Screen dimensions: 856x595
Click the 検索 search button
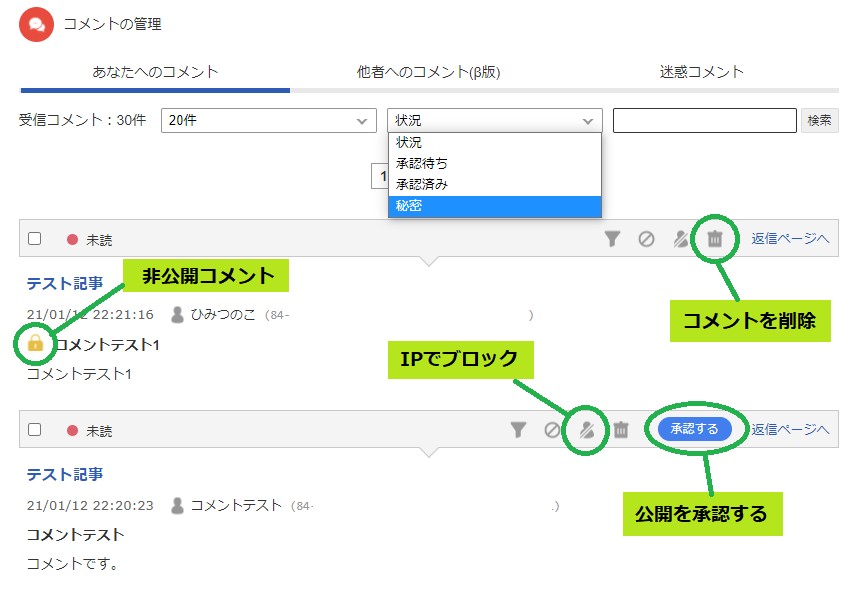[819, 121]
